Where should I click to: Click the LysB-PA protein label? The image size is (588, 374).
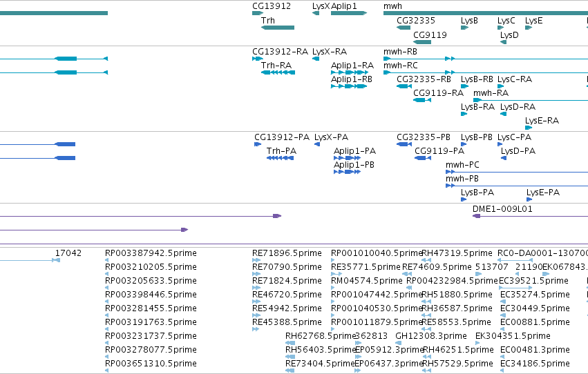[477, 193]
